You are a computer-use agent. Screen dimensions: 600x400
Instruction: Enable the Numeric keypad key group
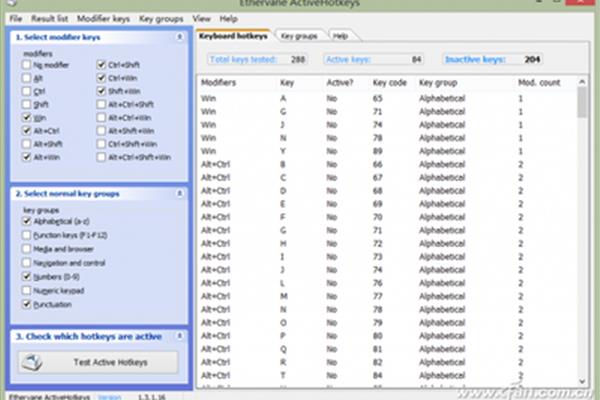(26, 291)
